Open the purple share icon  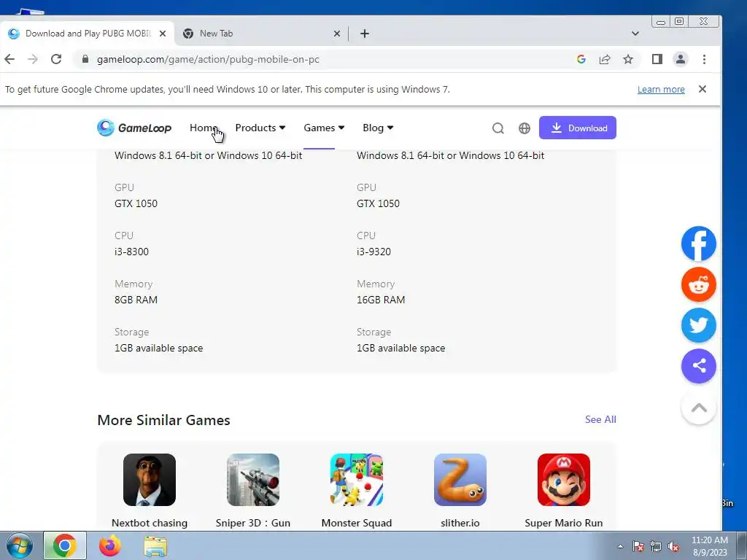point(698,366)
